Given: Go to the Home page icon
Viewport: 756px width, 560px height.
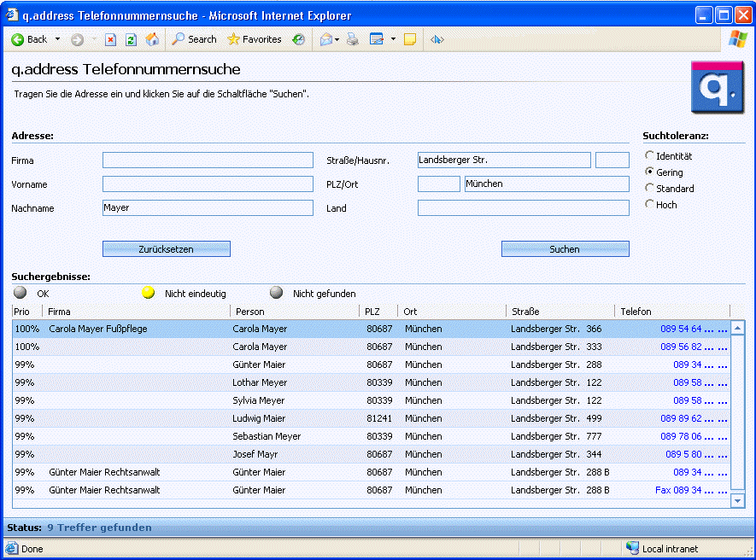Looking at the screenshot, I should point(152,39).
